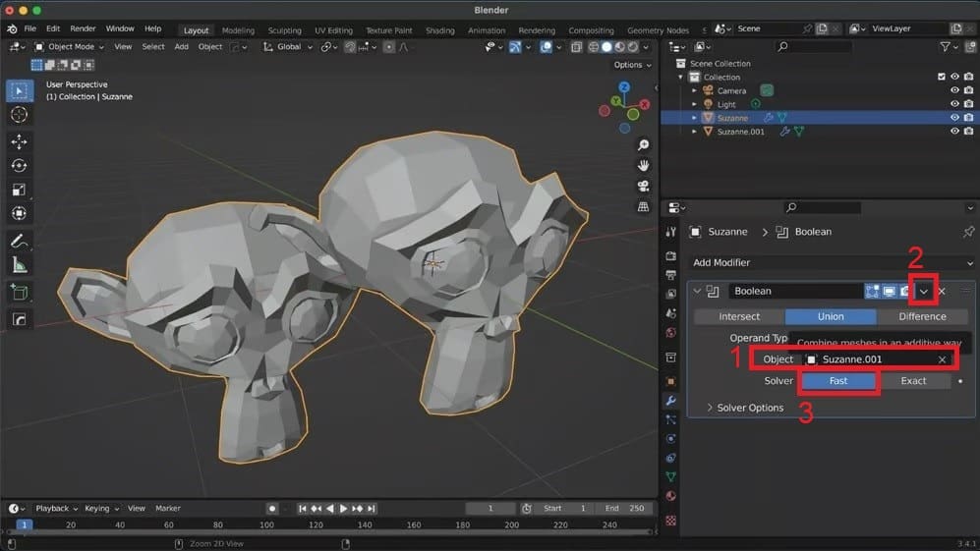Open the Object properties orange square tab
980x551 pixels.
click(670, 381)
